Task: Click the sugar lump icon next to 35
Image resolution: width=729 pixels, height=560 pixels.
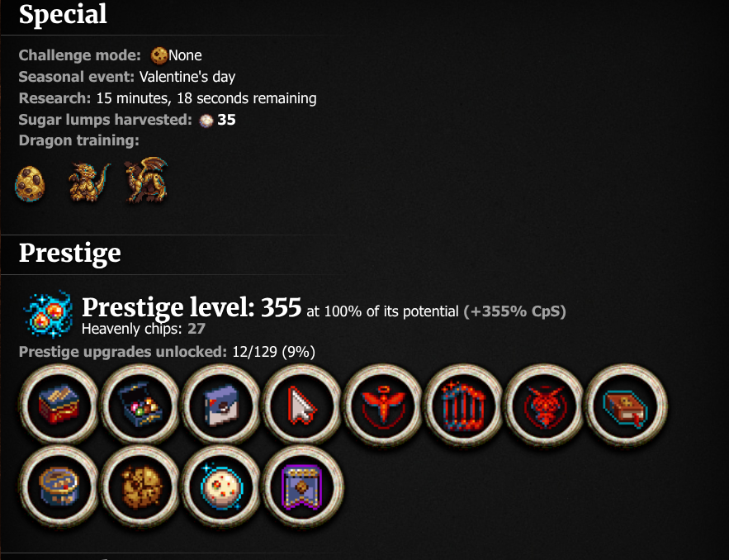Action: [x=206, y=121]
